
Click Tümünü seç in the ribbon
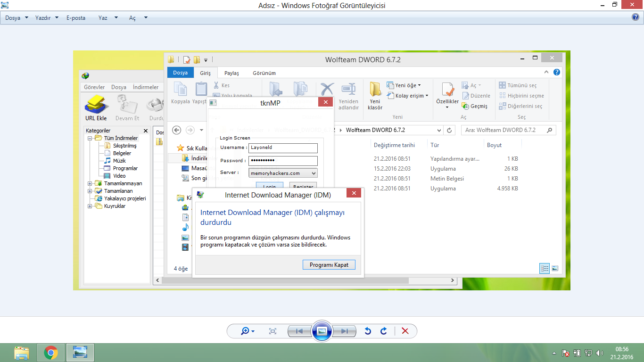click(x=518, y=85)
